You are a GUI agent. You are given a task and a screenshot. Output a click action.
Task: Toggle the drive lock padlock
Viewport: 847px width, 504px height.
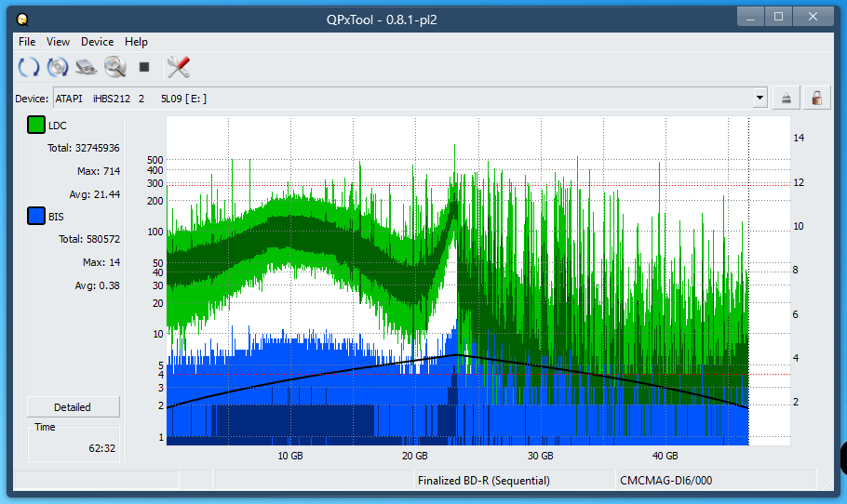(x=816, y=98)
